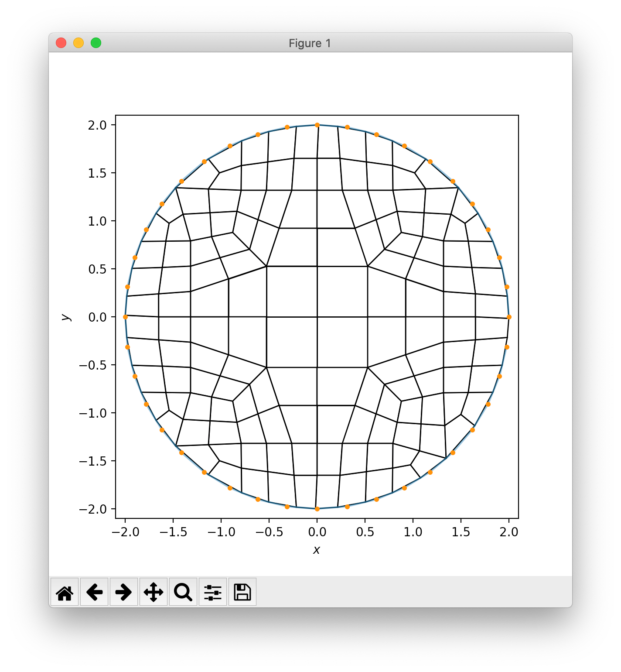Save the figure with floppy disk icon

242,592
